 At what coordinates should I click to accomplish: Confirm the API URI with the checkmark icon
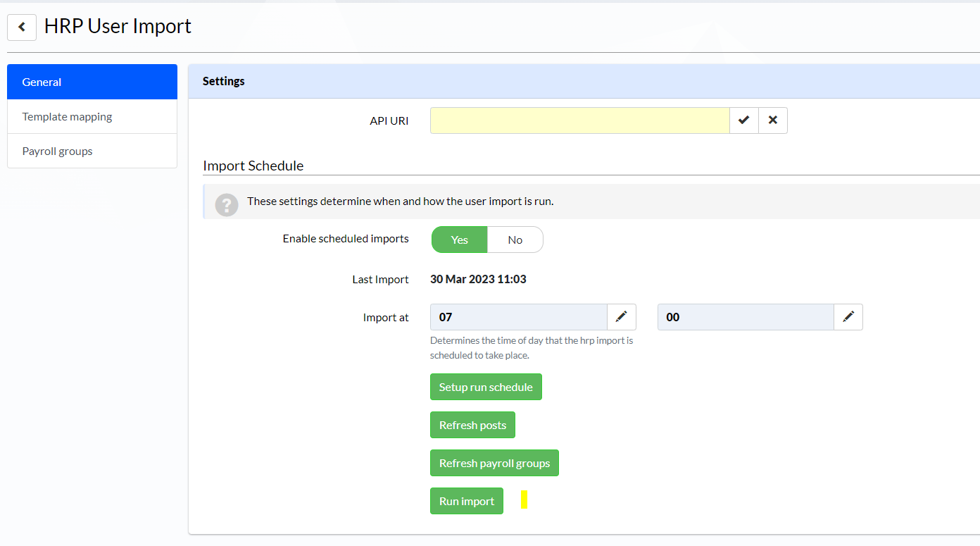click(x=743, y=120)
